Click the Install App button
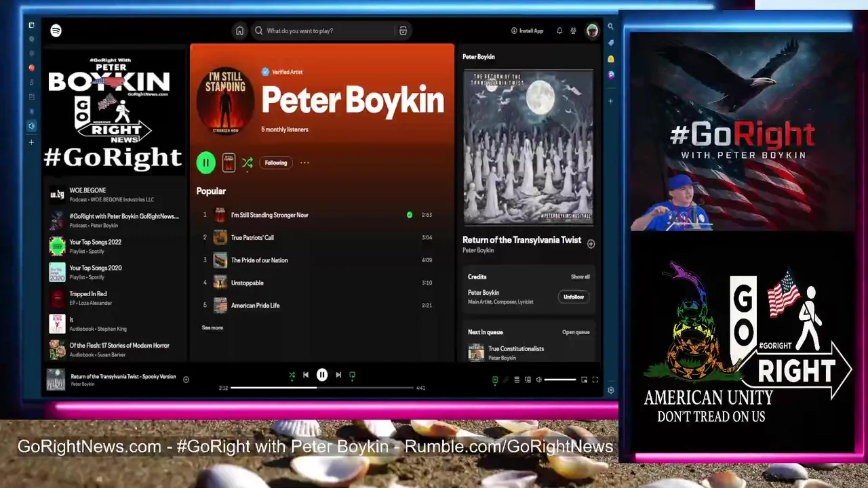The height and width of the screenshot is (488, 868). pyautogui.click(x=527, y=30)
